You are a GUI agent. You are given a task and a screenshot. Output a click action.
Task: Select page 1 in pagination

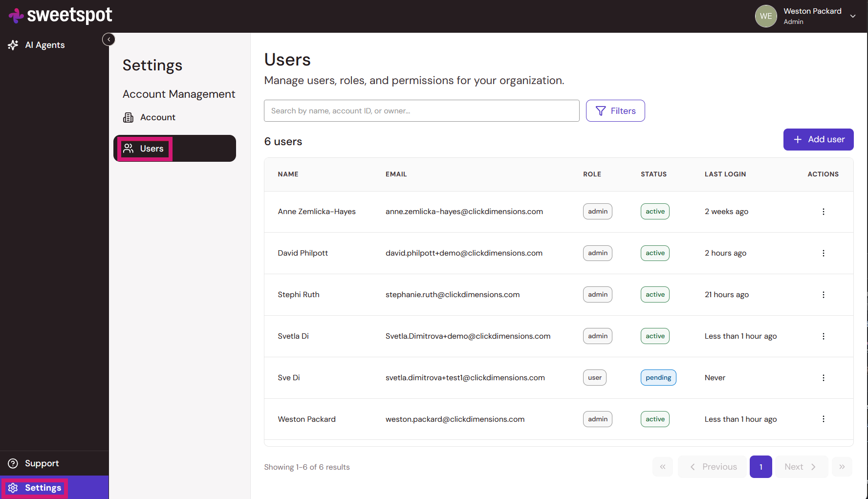tap(761, 467)
